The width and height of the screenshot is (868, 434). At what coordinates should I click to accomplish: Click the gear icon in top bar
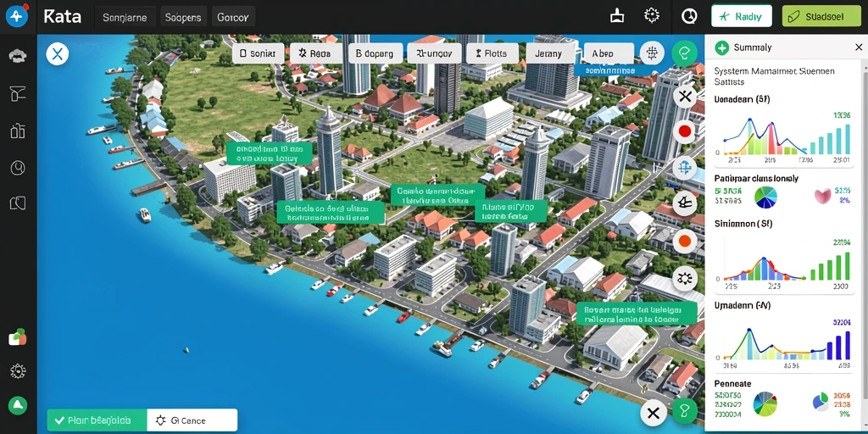[x=652, y=15]
